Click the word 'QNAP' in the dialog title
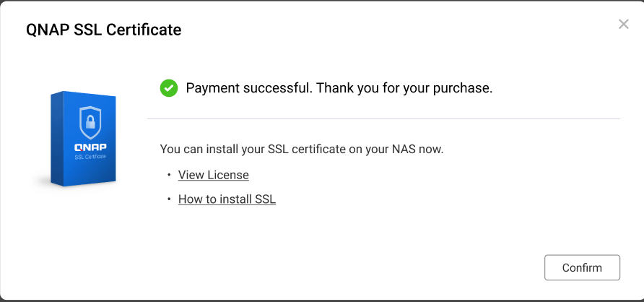644x302 pixels. 48,30
